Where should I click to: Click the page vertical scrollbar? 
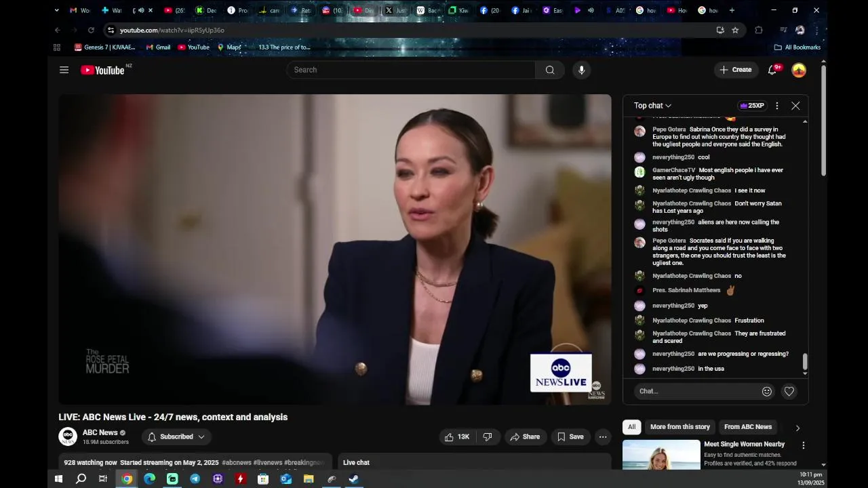click(824, 121)
